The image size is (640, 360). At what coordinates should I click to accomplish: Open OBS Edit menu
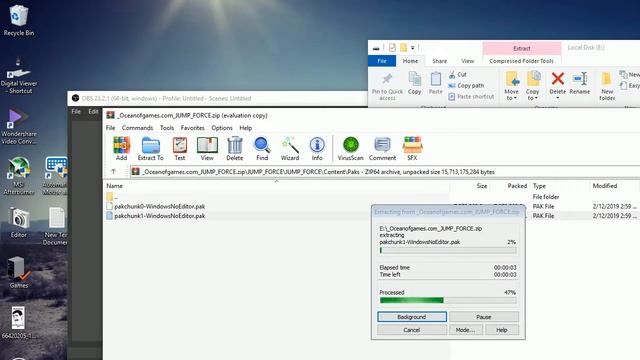[93, 111]
